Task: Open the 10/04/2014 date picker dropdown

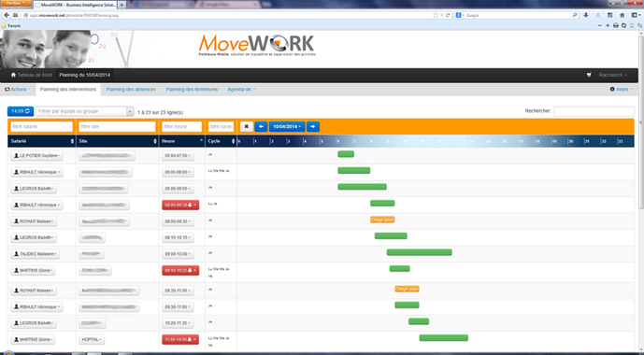Action: 287,127
